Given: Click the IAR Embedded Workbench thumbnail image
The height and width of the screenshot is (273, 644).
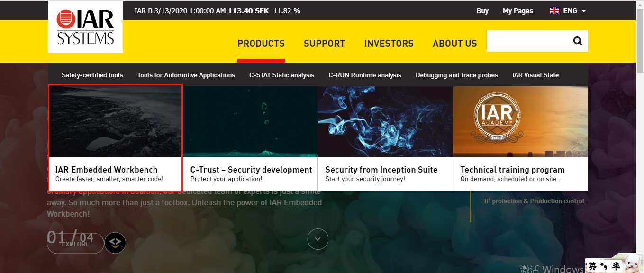Looking at the screenshot, I should pyautogui.click(x=116, y=121).
